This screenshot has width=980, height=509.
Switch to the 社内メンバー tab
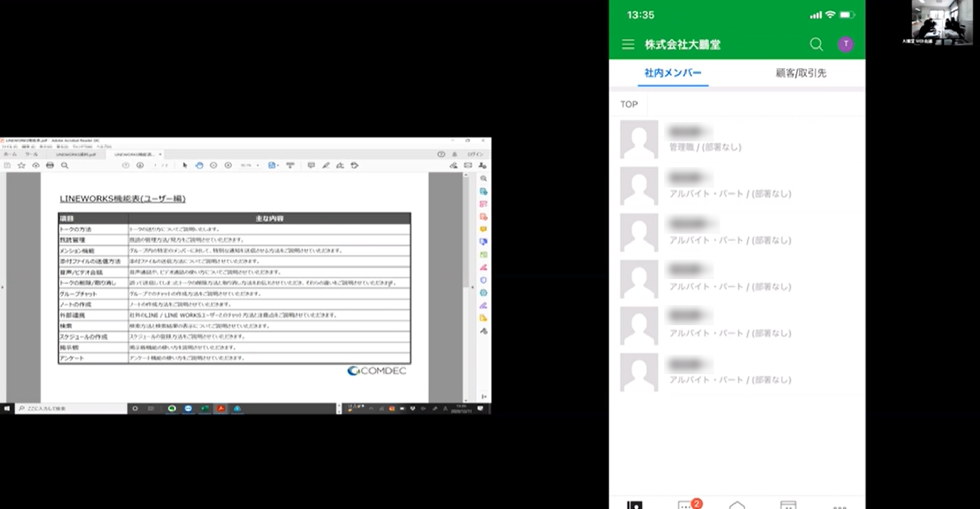click(673, 73)
